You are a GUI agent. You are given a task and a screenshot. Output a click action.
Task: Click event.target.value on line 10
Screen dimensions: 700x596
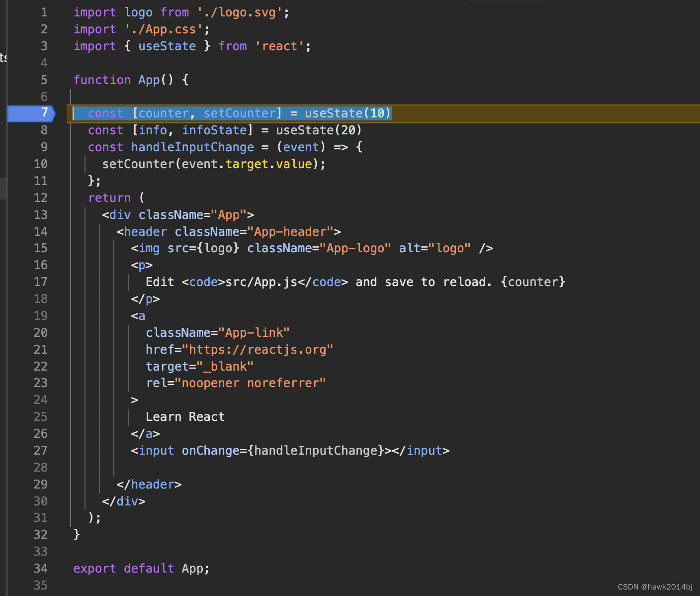coord(247,164)
